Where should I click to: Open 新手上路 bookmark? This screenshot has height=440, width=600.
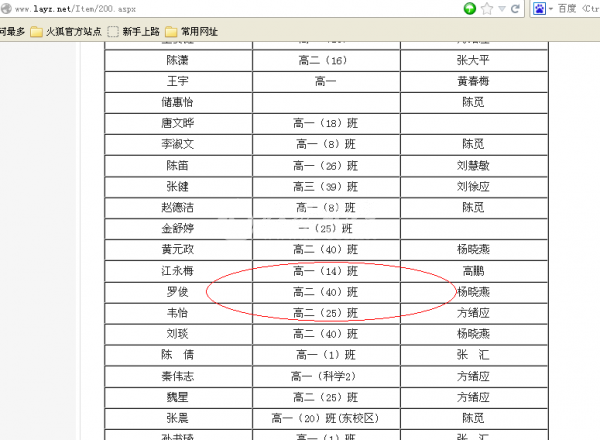pyautogui.click(x=133, y=31)
